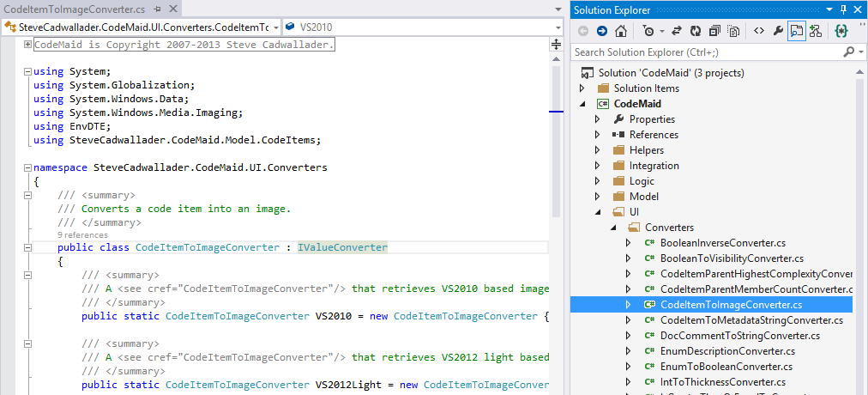Select the Converters folder label
This screenshot has height=395, width=868.
[x=669, y=228]
